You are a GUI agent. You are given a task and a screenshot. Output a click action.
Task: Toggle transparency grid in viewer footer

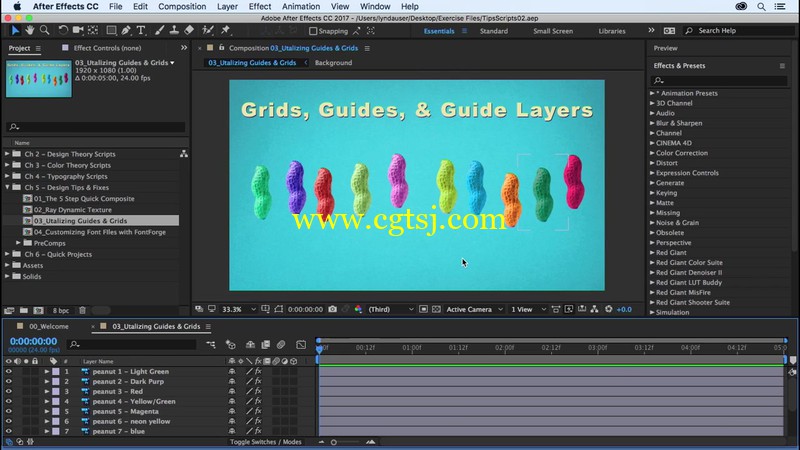click(436, 309)
